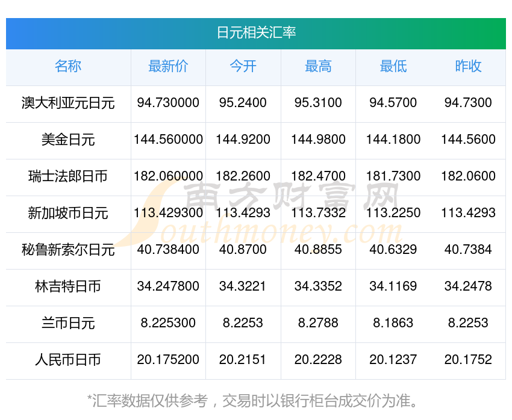Click the latest price 144.560000 cell
This screenshot has height=420, width=512.
[168, 140]
